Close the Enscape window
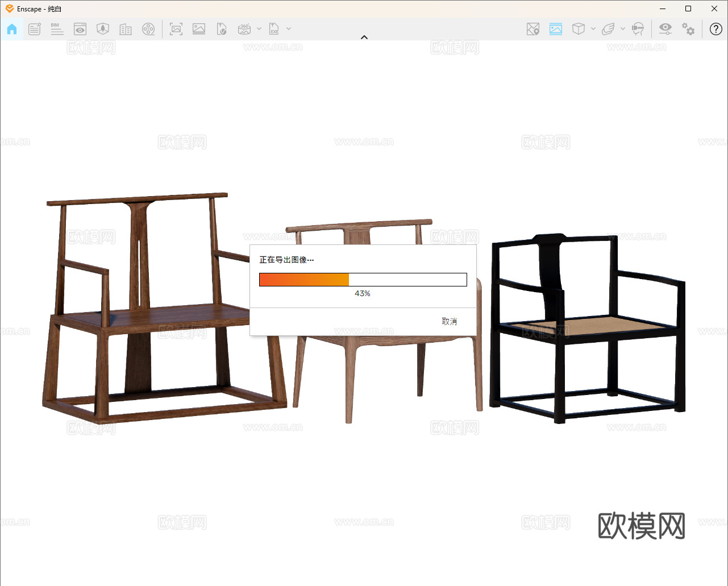728x586 pixels. (714, 9)
